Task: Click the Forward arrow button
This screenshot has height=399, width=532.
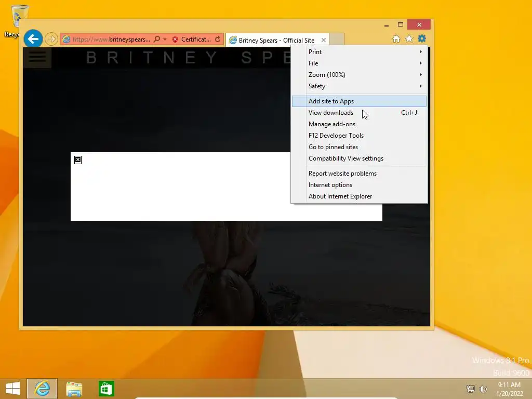Action: point(51,39)
